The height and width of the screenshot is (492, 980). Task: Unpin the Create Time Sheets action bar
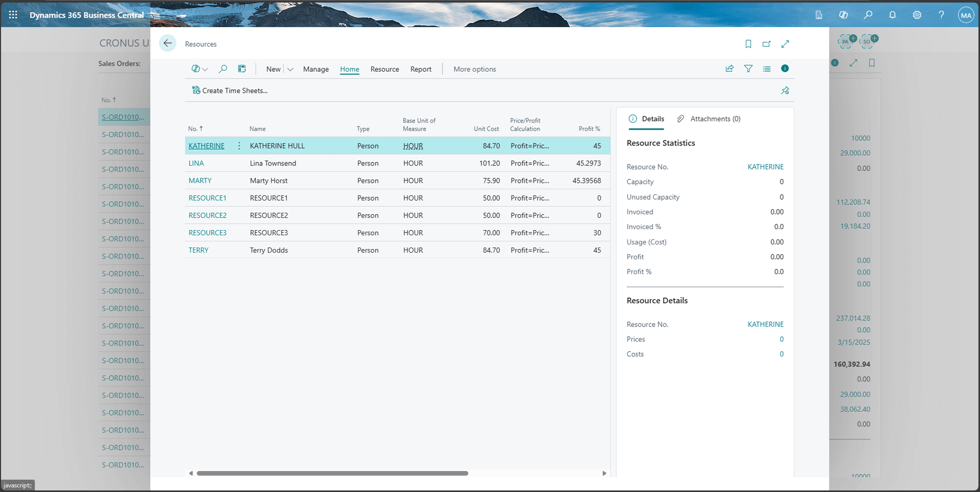(785, 90)
